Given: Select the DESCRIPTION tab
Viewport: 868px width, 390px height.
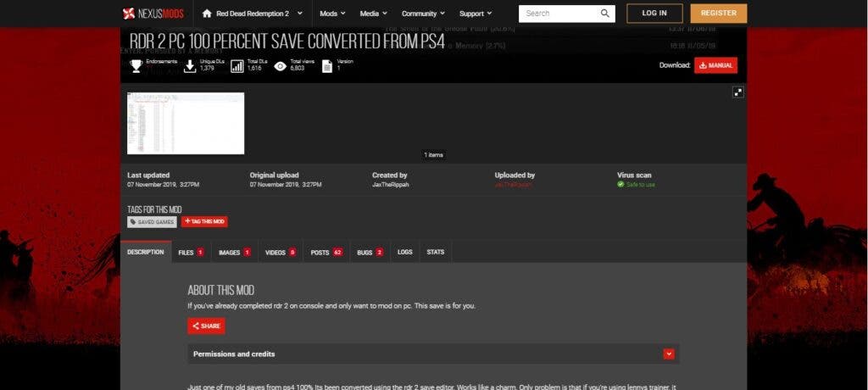Looking at the screenshot, I should point(146,252).
